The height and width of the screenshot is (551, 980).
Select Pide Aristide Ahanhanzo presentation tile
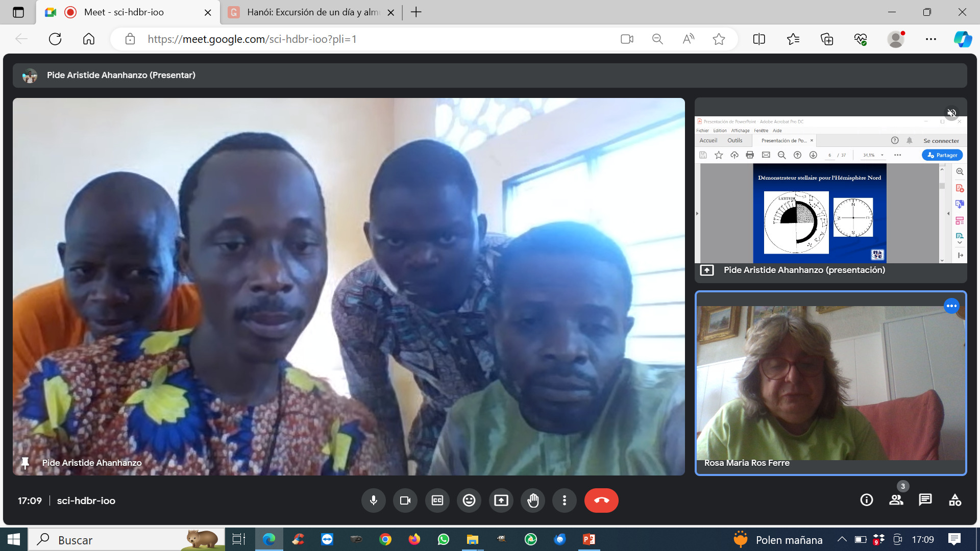coord(830,190)
